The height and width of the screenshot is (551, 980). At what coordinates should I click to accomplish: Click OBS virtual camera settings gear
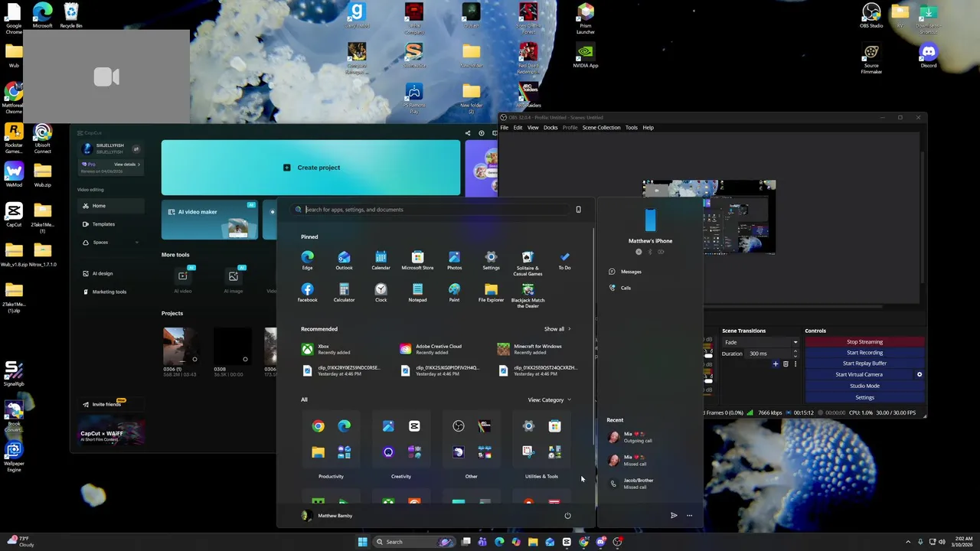pyautogui.click(x=920, y=375)
